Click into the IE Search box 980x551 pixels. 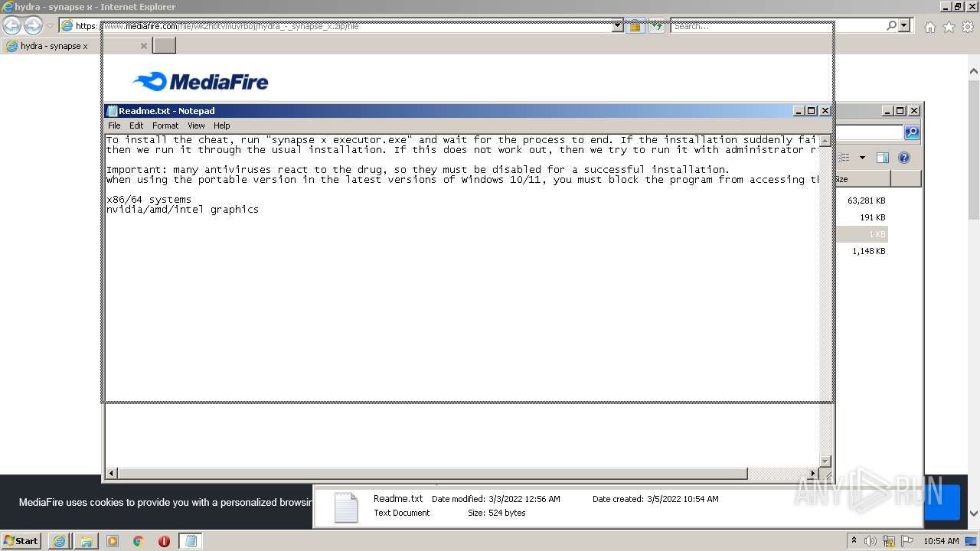coord(777,26)
